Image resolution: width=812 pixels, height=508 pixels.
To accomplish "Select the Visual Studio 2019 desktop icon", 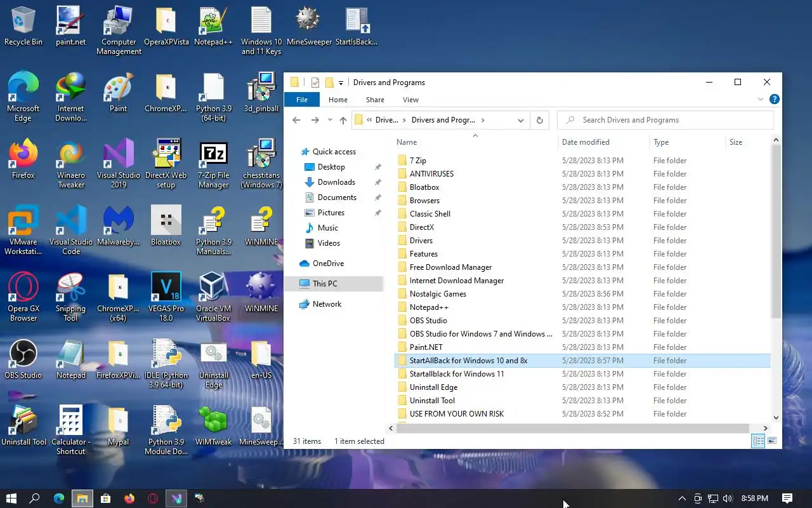I will click(x=119, y=164).
